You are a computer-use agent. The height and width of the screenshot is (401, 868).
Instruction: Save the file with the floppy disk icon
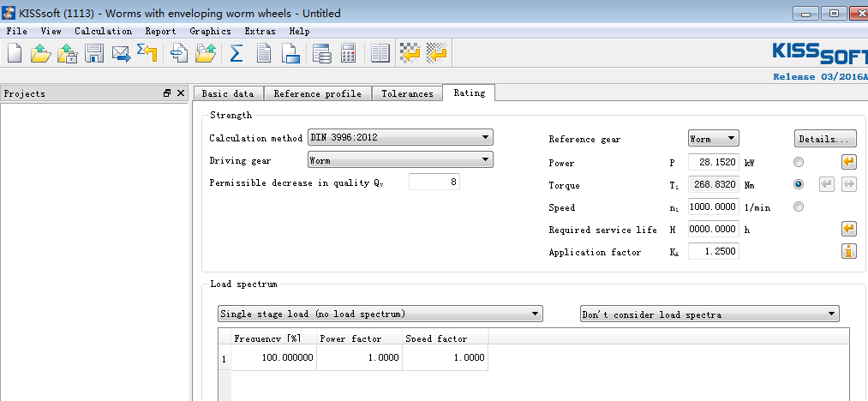pos(94,54)
